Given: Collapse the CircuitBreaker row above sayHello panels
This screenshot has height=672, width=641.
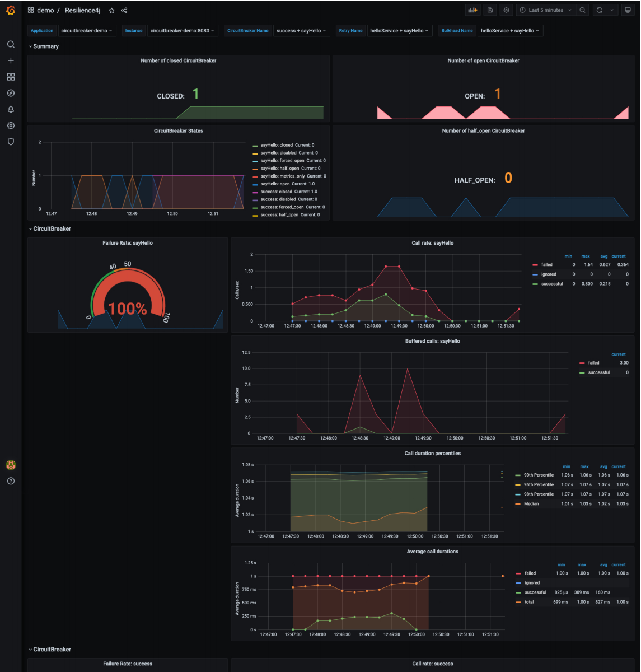Looking at the screenshot, I should pos(50,228).
